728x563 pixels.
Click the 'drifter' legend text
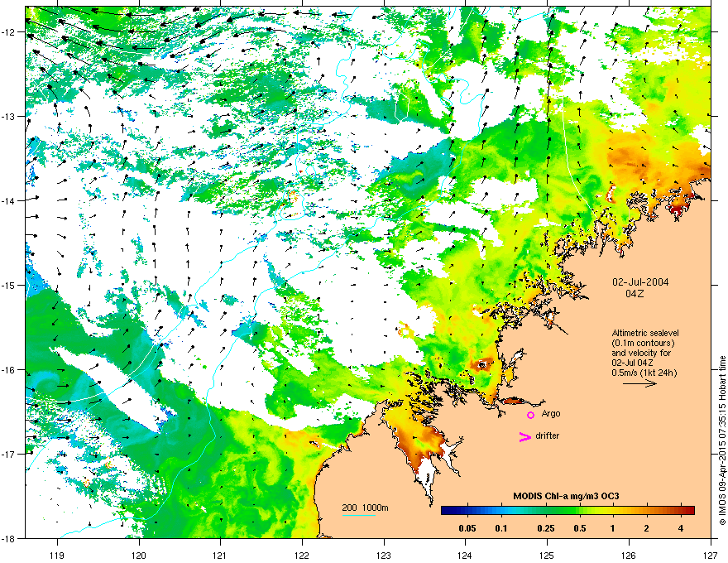tap(548, 435)
